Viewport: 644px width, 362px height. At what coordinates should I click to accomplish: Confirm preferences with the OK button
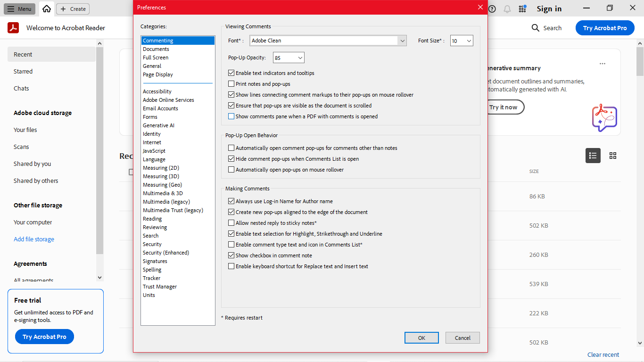pos(421,337)
